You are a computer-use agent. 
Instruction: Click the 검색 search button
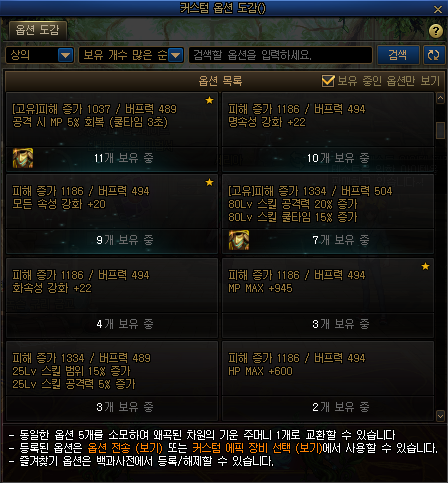pos(398,55)
